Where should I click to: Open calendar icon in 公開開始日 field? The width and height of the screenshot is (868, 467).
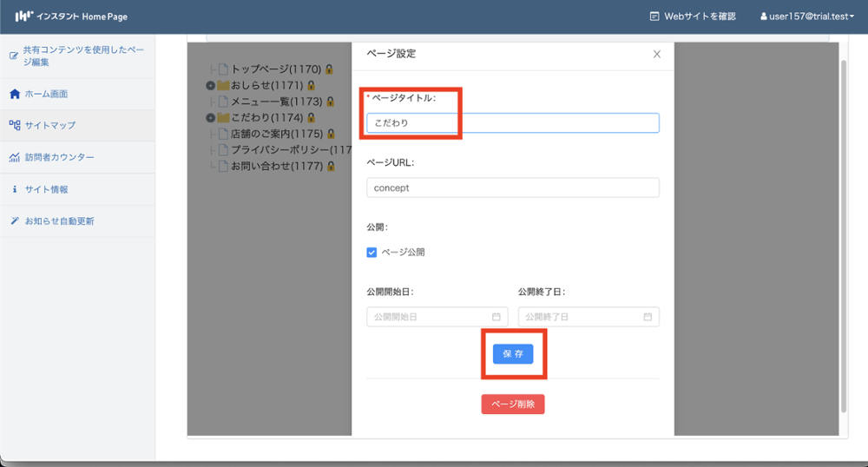(496, 317)
